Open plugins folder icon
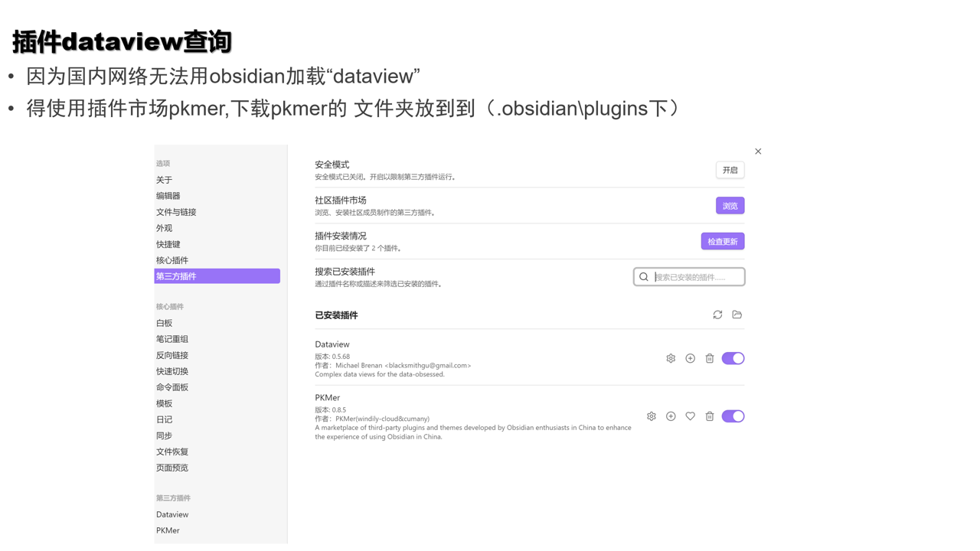The image size is (980, 551). point(737,315)
